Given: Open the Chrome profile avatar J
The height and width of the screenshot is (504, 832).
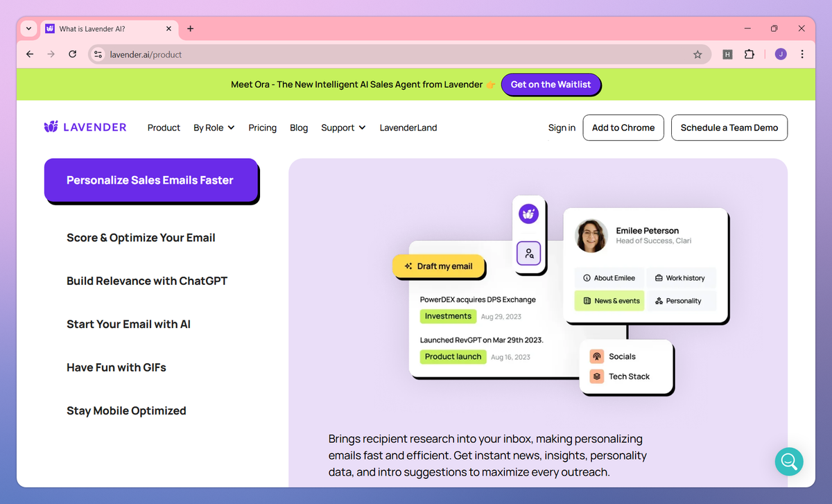Looking at the screenshot, I should click(781, 54).
